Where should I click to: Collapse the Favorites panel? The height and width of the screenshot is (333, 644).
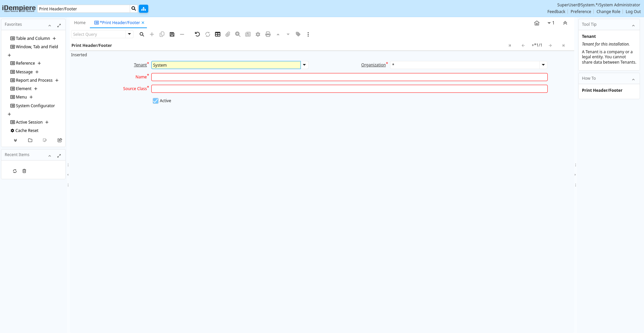click(50, 25)
